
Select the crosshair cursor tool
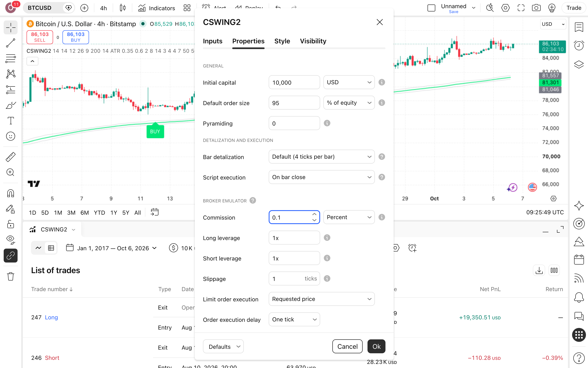pos(10,28)
